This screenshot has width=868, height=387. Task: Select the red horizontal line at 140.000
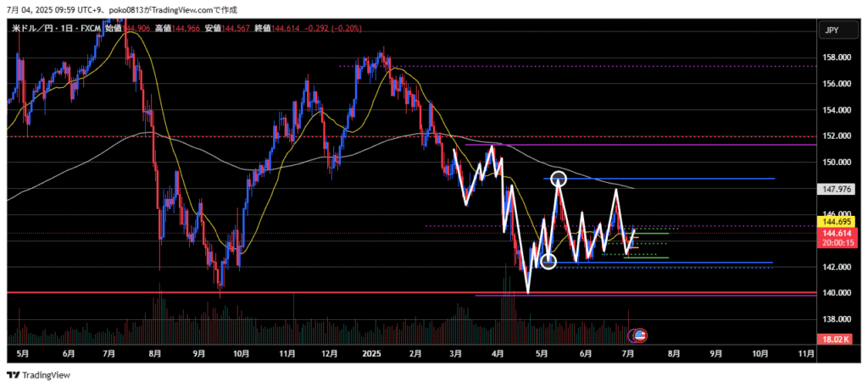point(254,293)
